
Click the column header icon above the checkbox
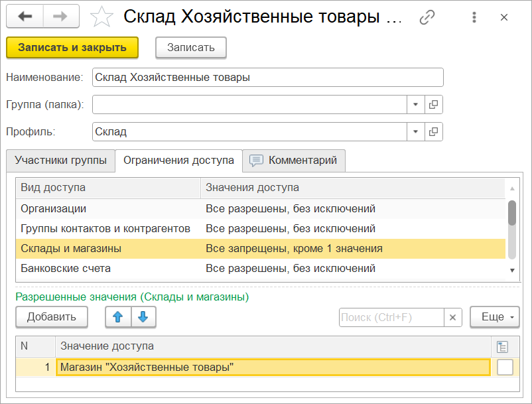(x=503, y=346)
